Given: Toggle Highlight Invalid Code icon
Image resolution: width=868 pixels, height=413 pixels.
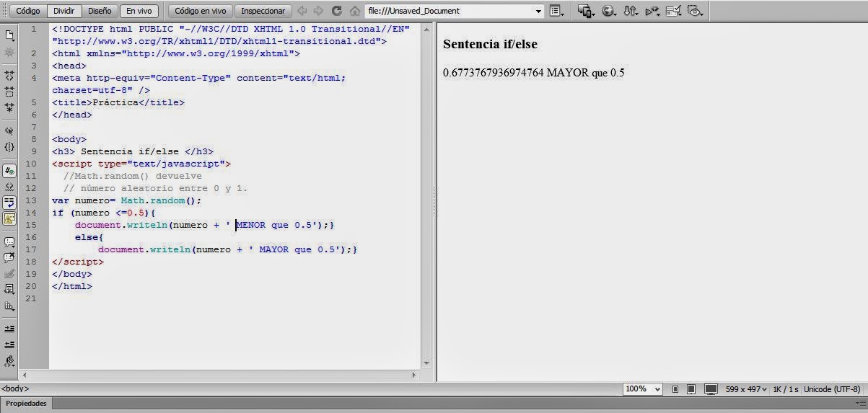Looking at the screenshot, I should click(x=9, y=187).
